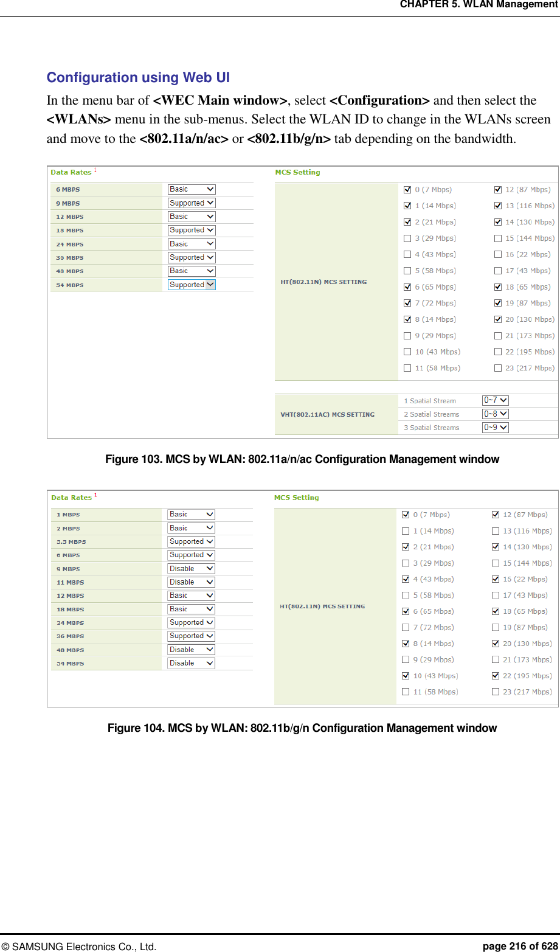This screenshot has width=560, height=952.
Task: Open the 1 Spatial Stream VHT dropdown
Action: click(495, 400)
